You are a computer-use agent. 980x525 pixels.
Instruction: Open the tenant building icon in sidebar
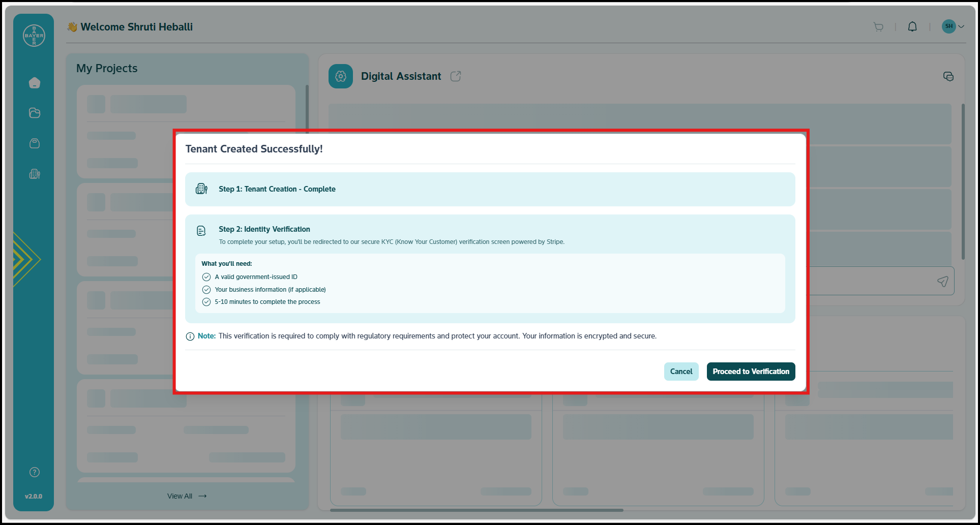[x=35, y=174]
